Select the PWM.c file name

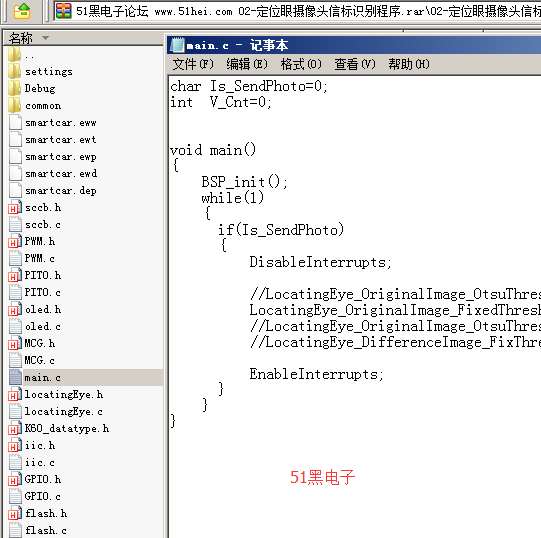click(x=39, y=258)
